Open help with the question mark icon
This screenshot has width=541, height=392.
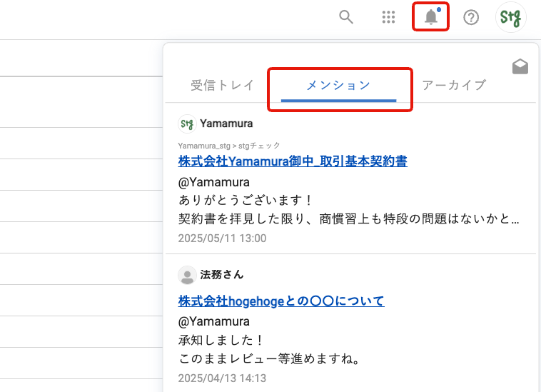point(471,17)
